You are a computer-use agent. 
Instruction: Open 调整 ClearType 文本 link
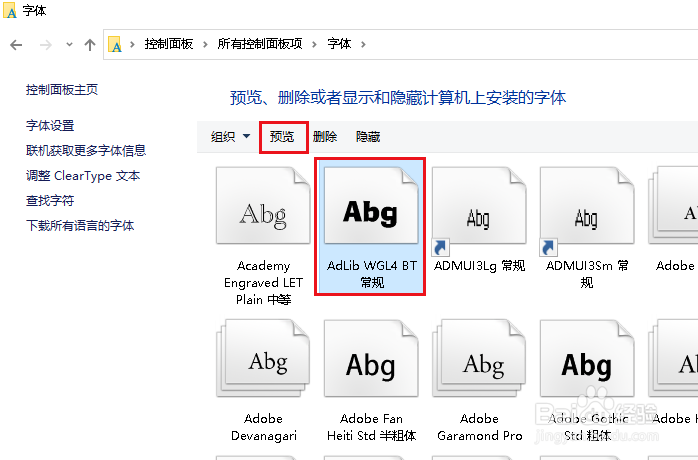[83, 176]
